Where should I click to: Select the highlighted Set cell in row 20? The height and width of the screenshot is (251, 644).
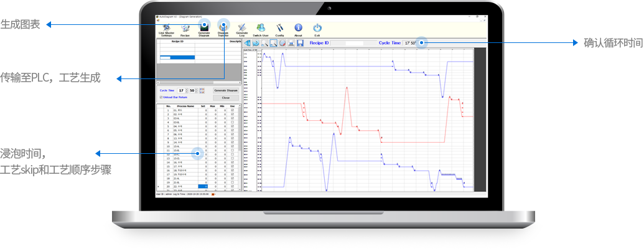click(202, 186)
